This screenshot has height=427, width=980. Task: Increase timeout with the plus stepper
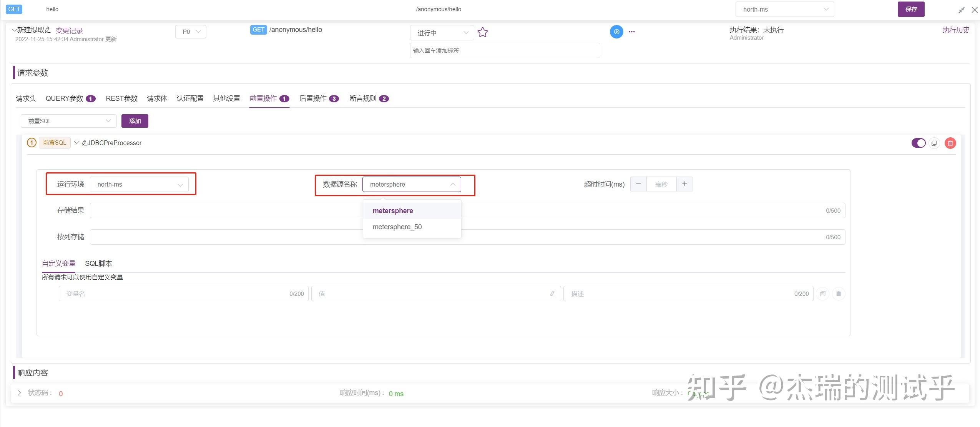pyautogui.click(x=684, y=184)
